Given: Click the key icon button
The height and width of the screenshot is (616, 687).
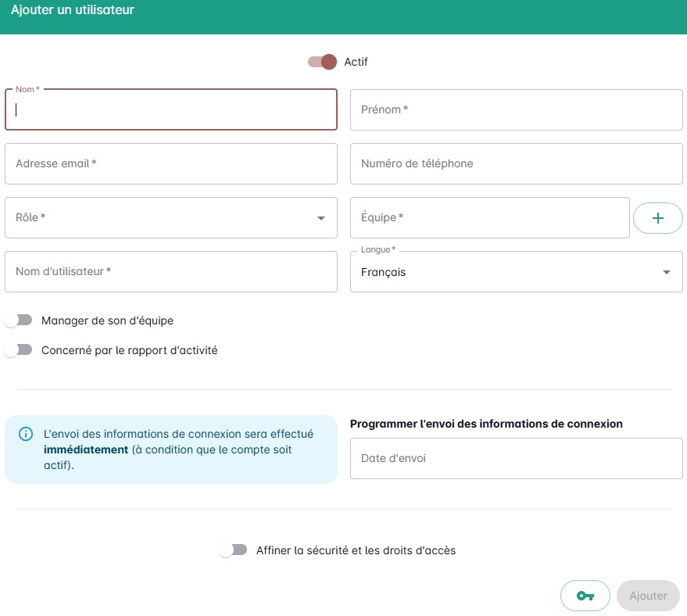Looking at the screenshot, I should 585,596.
